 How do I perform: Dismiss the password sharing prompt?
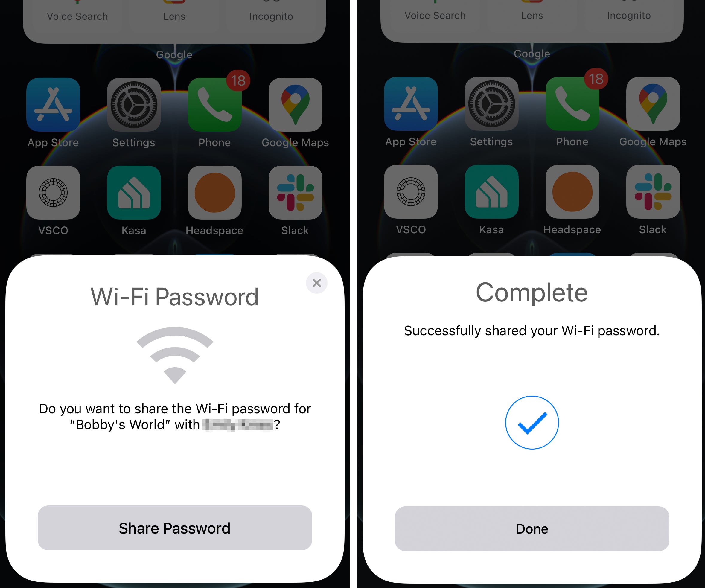click(316, 283)
